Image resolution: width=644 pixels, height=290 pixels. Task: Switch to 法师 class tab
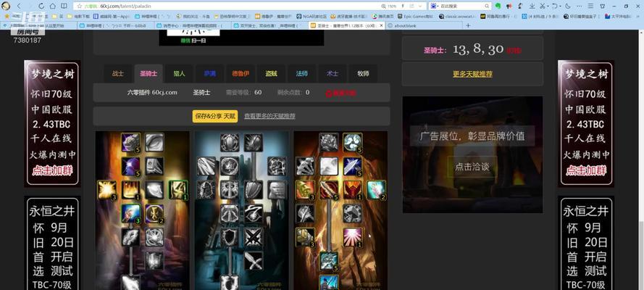tap(302, 74)
